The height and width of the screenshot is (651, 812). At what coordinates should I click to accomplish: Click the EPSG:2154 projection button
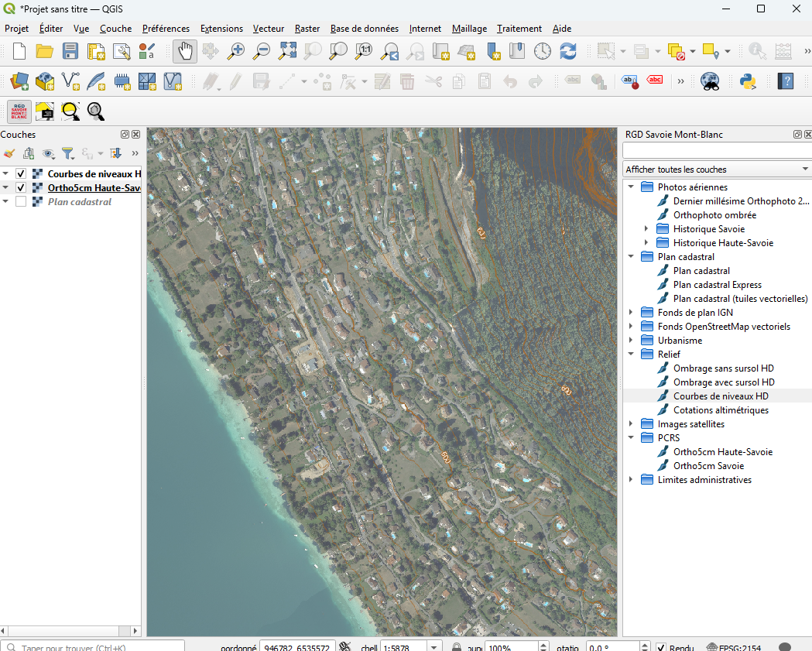tap(737, 647)
